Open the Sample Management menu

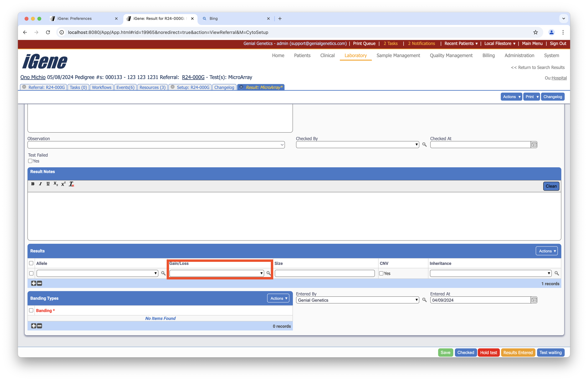point(398,55)
